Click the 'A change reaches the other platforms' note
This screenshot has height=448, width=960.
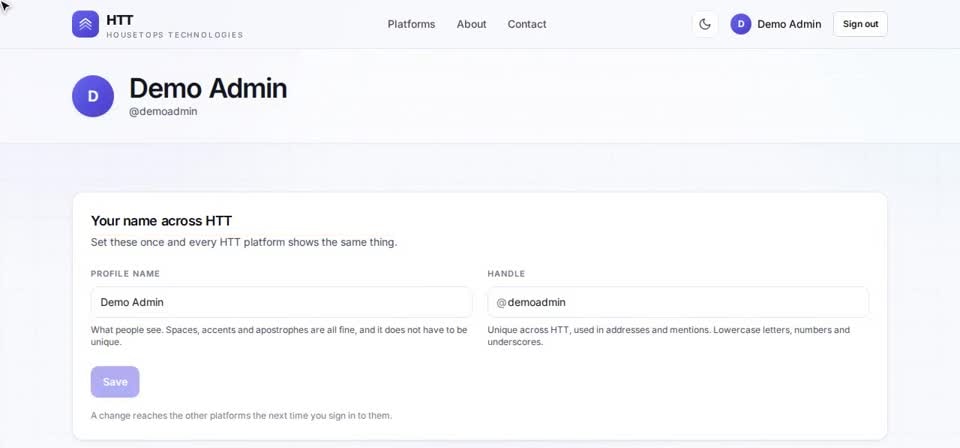(x=241, y=416)
